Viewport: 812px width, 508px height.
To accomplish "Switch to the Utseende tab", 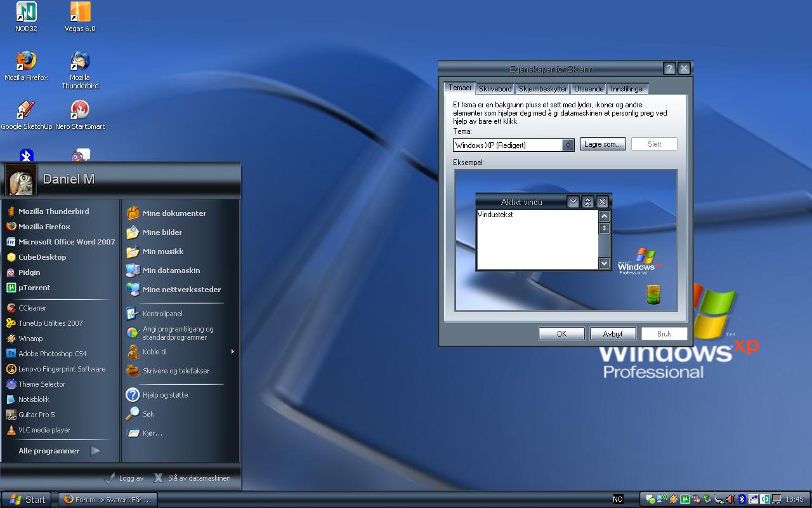I will pyautogui.click(x=589, y=89).
